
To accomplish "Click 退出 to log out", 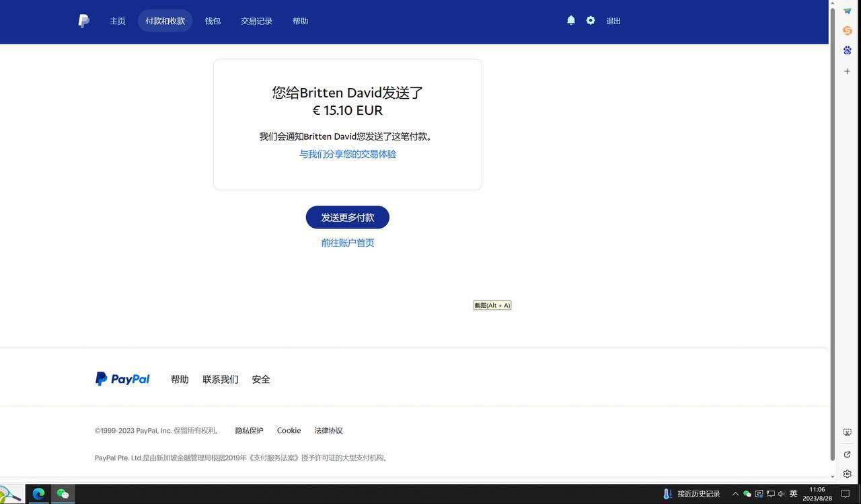I will coord(613,21).
